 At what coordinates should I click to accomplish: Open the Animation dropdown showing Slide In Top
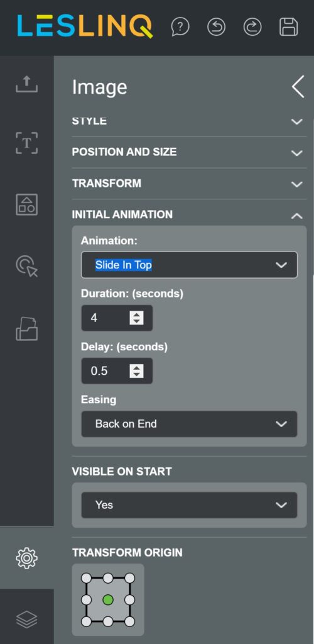tap(190, 265)
